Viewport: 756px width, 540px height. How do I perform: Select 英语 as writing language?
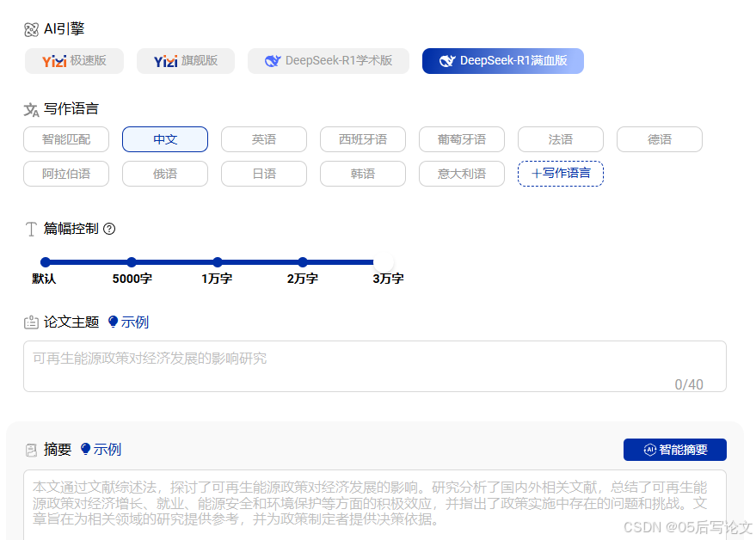264,139
